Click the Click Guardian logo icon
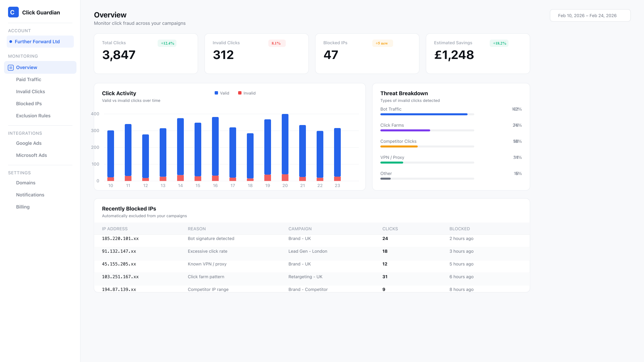This screenshot has height=362, width=644. [13, 12]
